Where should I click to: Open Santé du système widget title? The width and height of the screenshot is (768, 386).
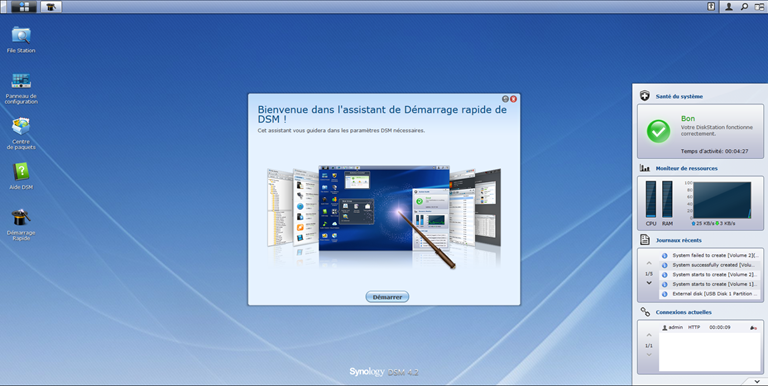(x=679, y=96)
